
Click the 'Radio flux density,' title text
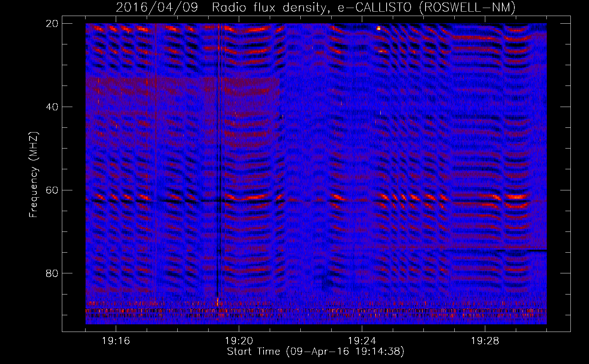(x=271, y=7)
